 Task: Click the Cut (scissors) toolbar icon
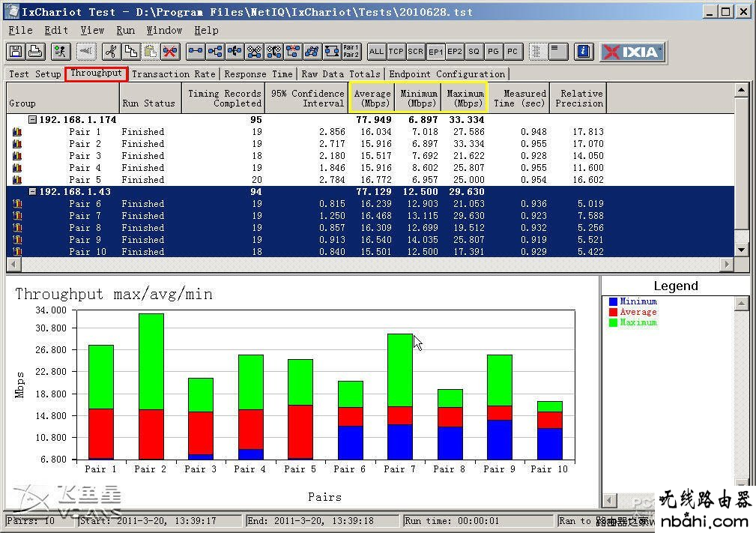click(112, 51)
